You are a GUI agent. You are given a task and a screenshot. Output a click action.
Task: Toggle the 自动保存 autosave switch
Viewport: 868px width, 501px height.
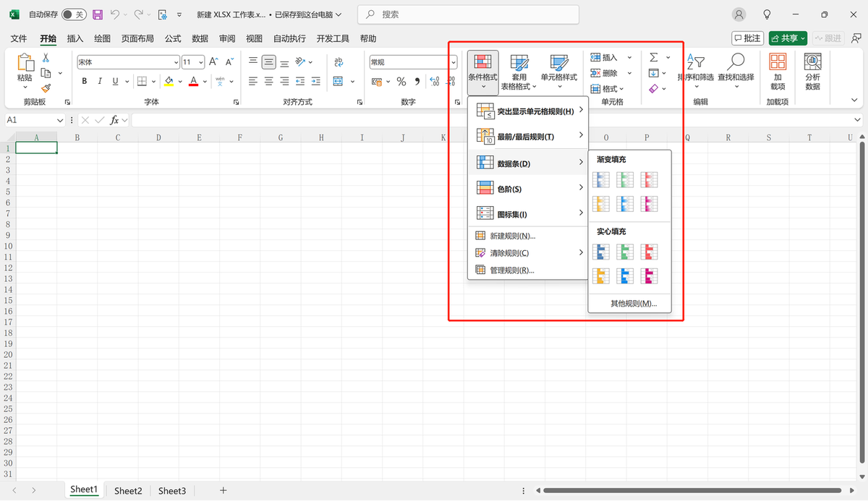click(73, 14)
